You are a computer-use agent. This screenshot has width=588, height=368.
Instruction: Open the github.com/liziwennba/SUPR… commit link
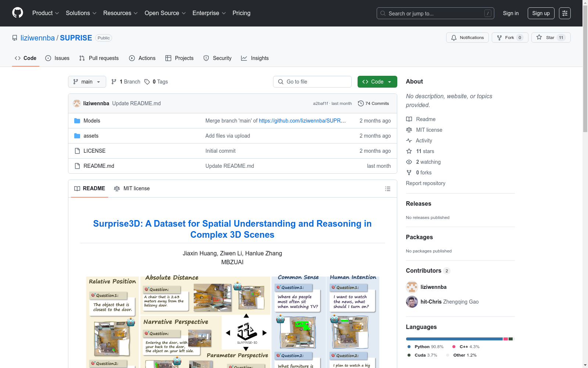(x=302, y=121)
